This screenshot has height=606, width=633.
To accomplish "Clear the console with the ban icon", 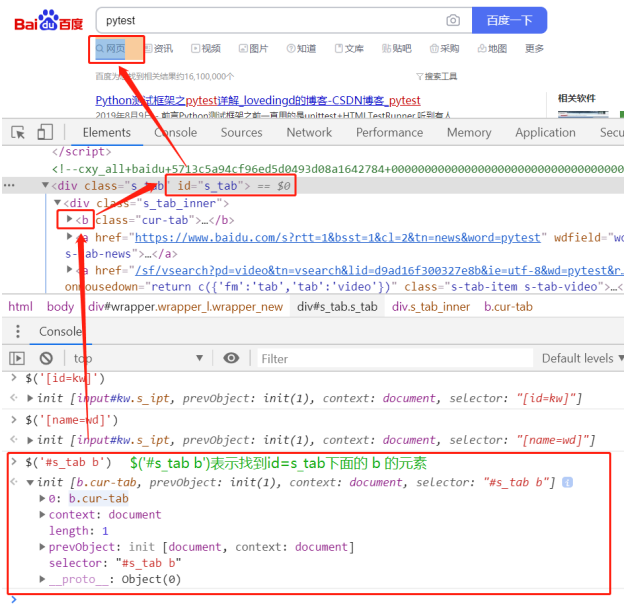I will click(x=46, y=358).
